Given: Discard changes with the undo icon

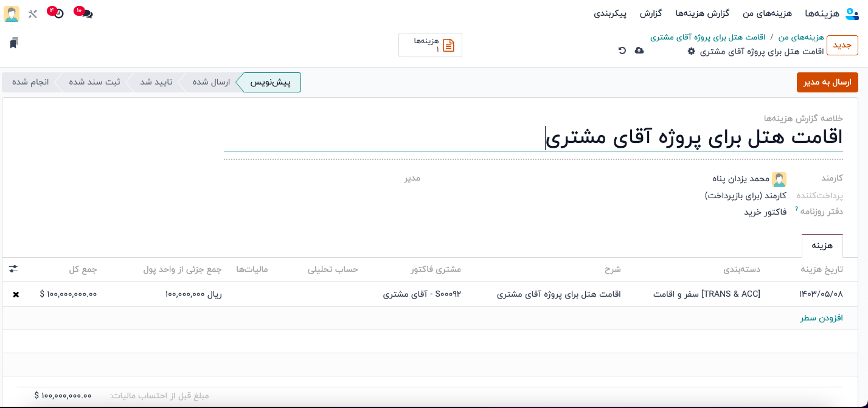Looking at the screenshot, I should click(622, 50).
